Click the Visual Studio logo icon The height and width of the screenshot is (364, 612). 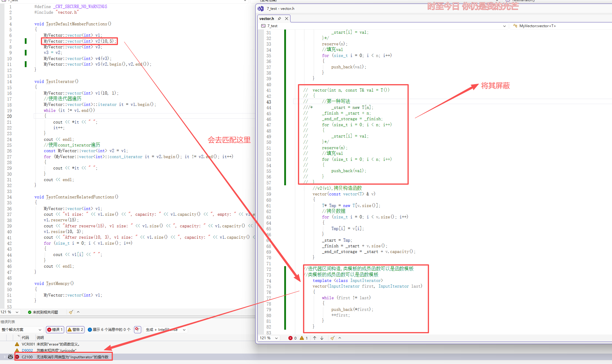(261, 8)
